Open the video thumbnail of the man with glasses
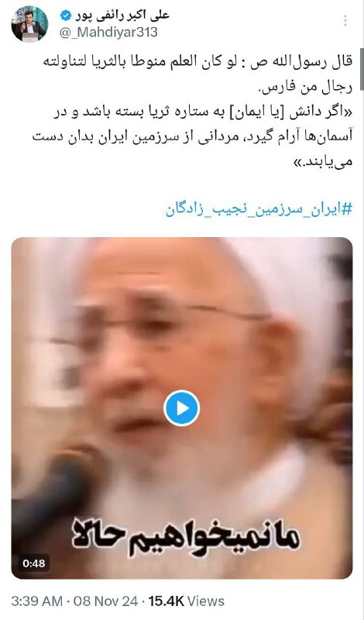The height and width of the screenshot is (620, 364). [182, 408]
